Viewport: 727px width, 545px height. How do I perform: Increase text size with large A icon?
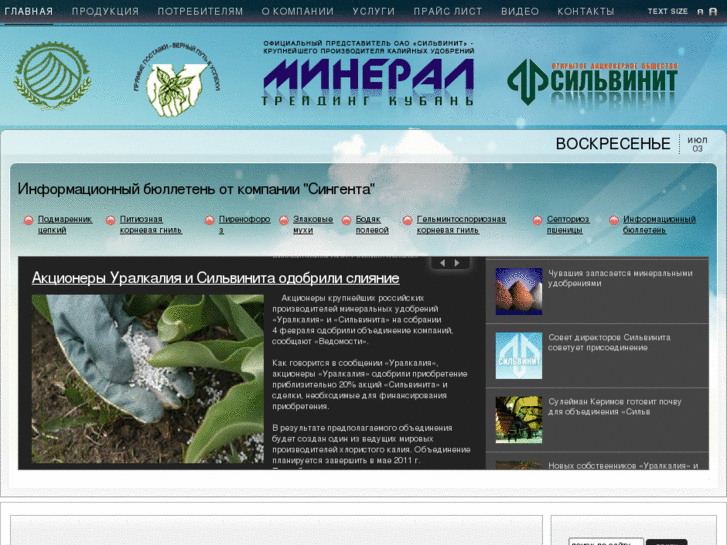713,12
